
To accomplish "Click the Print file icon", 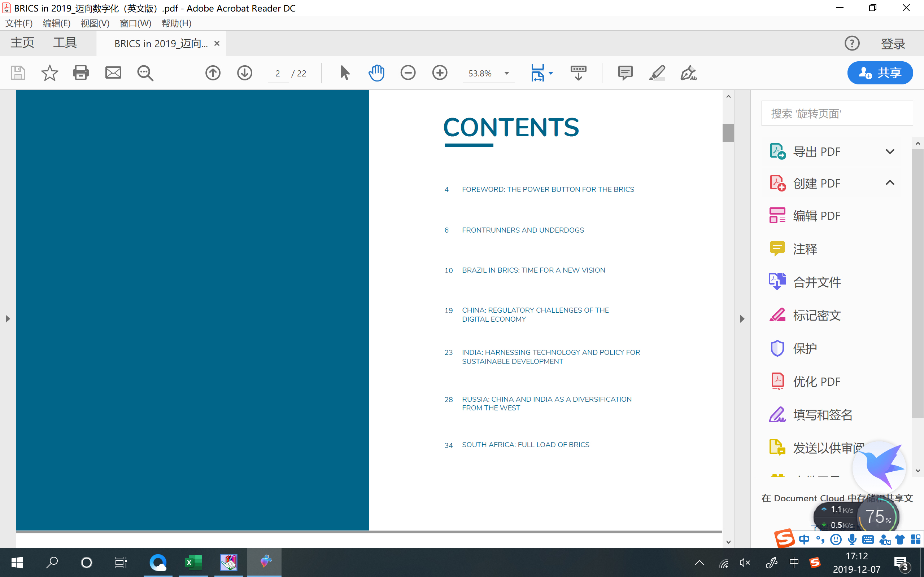I will (80, 72).
